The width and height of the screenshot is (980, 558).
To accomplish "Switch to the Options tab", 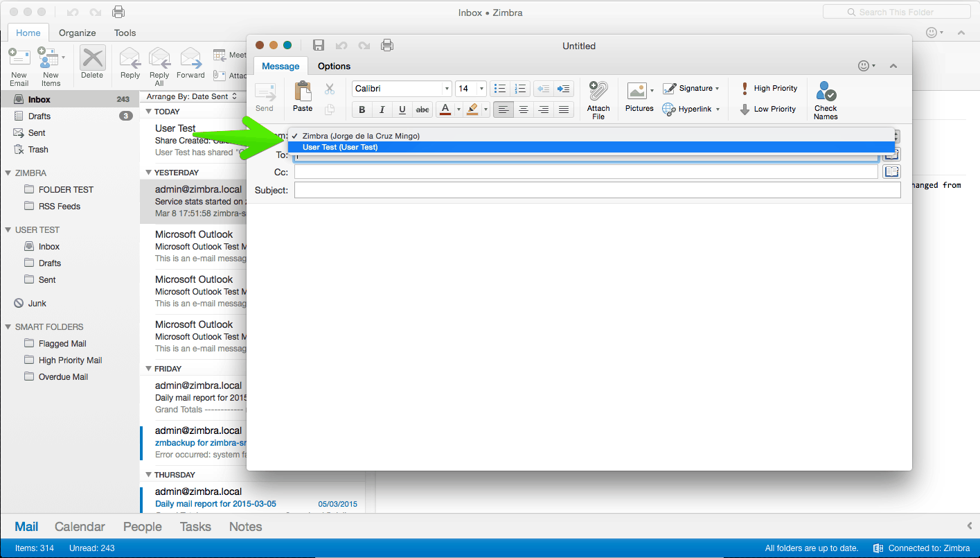I will click(x=334, y=66).
